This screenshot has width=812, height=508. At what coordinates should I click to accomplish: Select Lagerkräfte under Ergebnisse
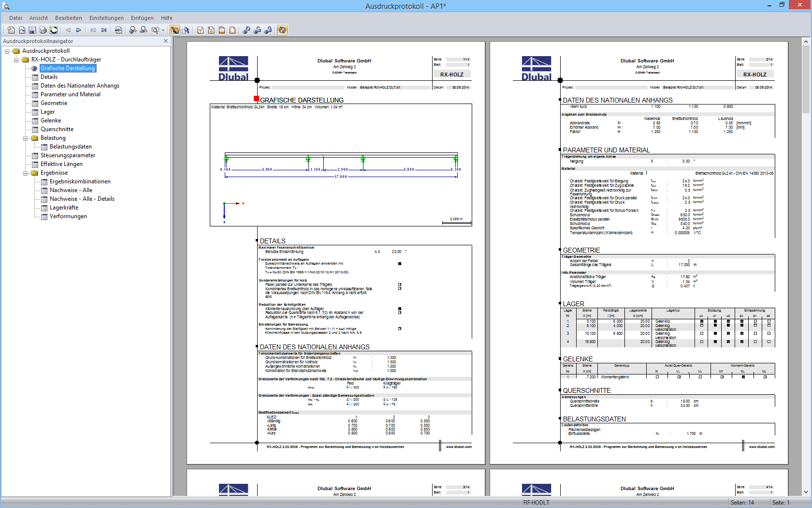64,208
